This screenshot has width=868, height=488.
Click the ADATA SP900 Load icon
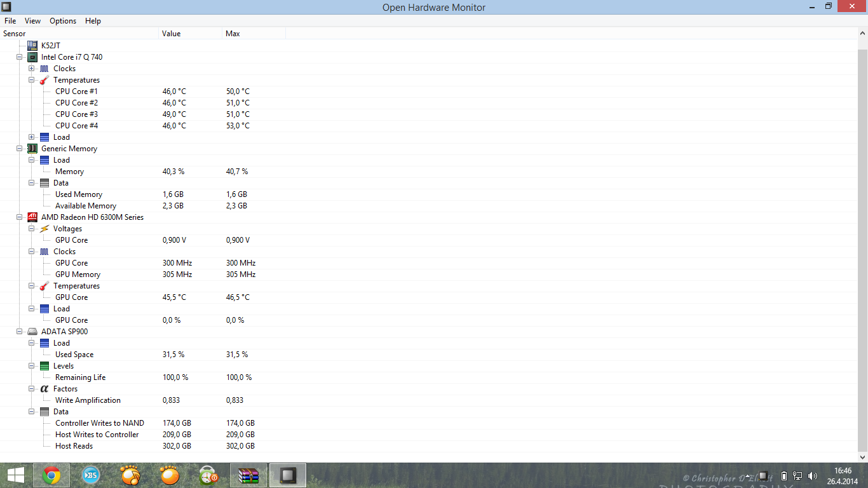(x=44, y=343)
